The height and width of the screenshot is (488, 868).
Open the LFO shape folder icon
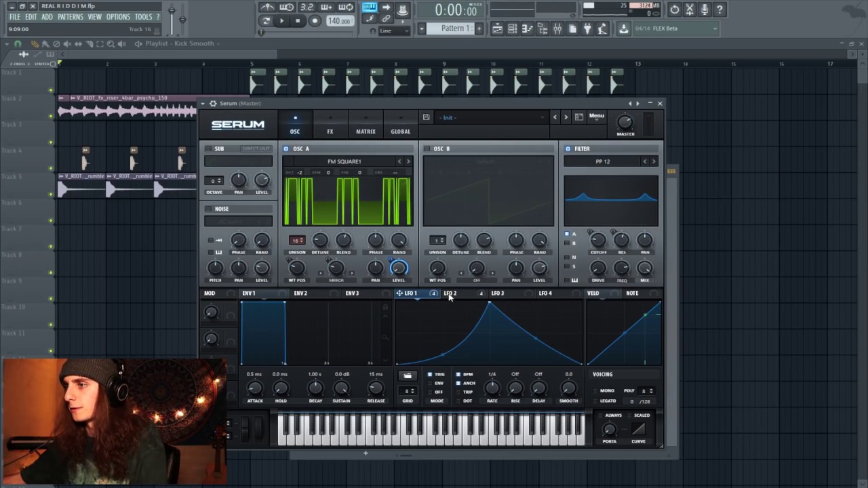(x=408, y=376)
